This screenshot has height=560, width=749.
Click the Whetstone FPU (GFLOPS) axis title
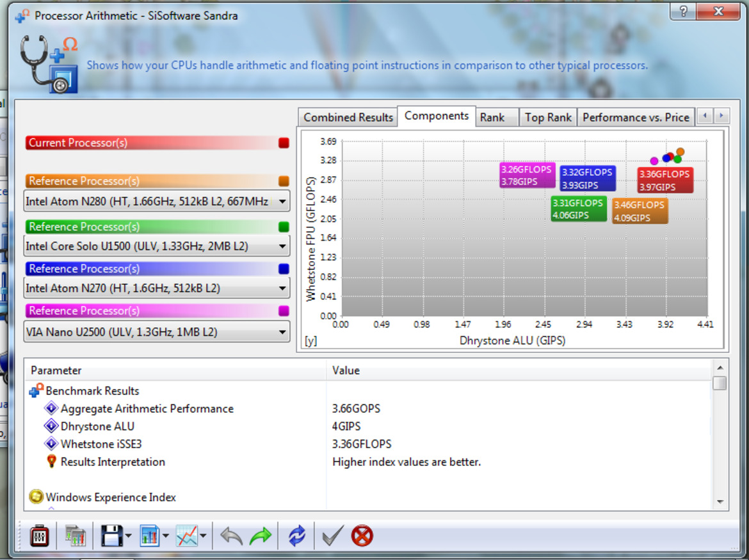(311, 239)
